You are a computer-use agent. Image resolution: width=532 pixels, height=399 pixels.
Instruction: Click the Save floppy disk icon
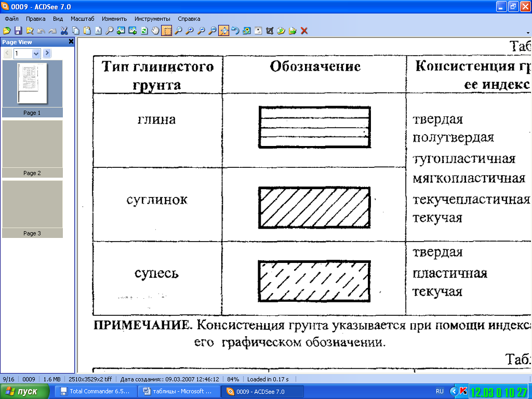point(18,31)
